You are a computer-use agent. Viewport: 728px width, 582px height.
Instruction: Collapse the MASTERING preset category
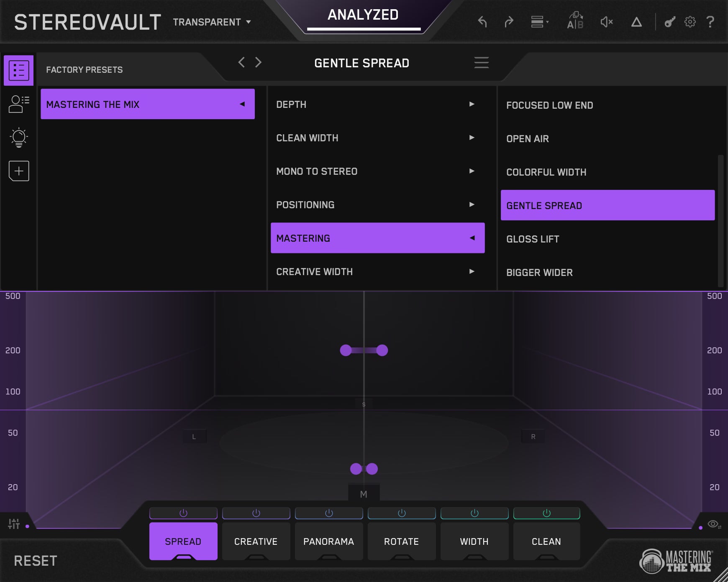[x=378, y=238]
